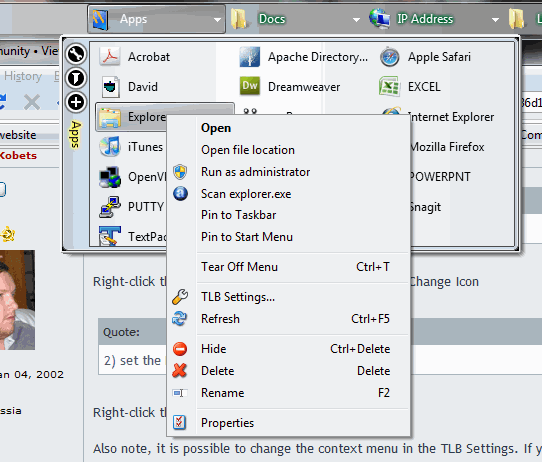This screenshot has height=462, width=542.
Task: Click the refresh arrows icon in context menu
Action: coord(180,319)
